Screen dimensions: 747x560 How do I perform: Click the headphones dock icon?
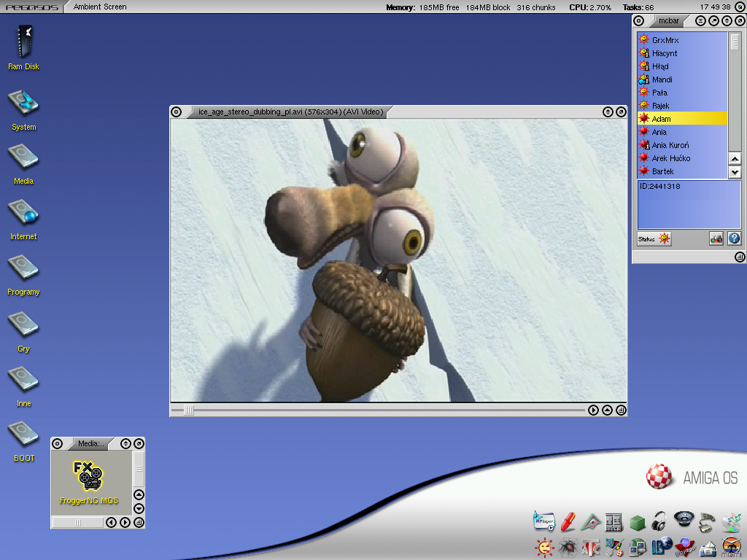659,521
